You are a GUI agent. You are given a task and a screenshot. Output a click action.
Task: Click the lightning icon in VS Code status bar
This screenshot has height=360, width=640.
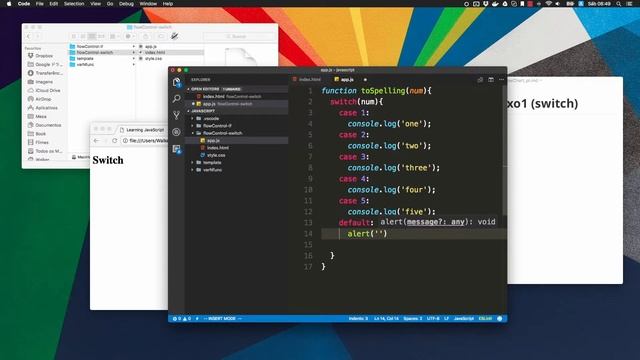pos(197,319)
